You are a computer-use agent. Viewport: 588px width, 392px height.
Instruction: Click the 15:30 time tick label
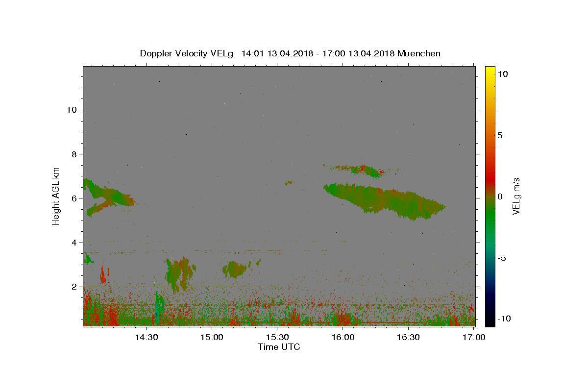(277, 337)
